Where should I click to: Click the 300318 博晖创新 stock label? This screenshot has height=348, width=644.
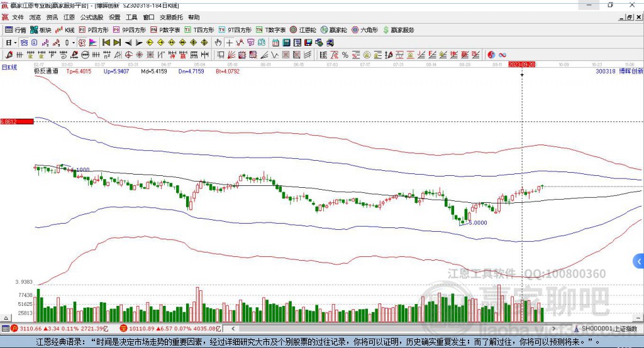coord(619,71)
